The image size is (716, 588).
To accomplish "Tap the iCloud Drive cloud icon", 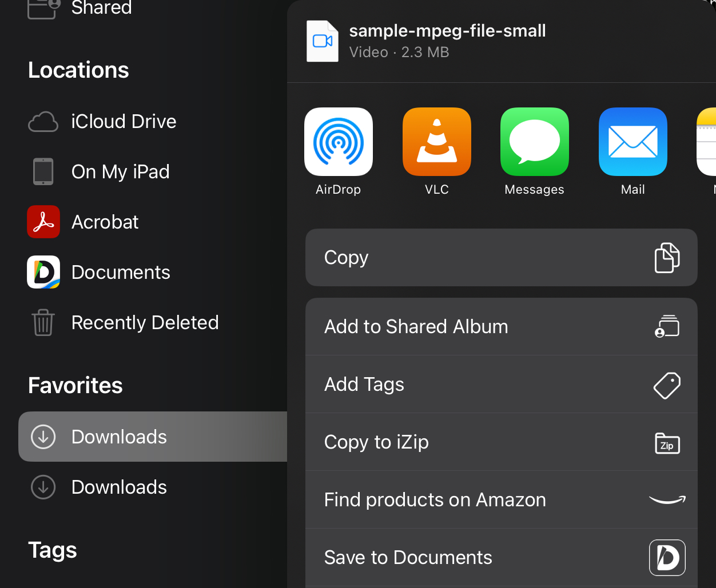I will [x=43, y=122].
